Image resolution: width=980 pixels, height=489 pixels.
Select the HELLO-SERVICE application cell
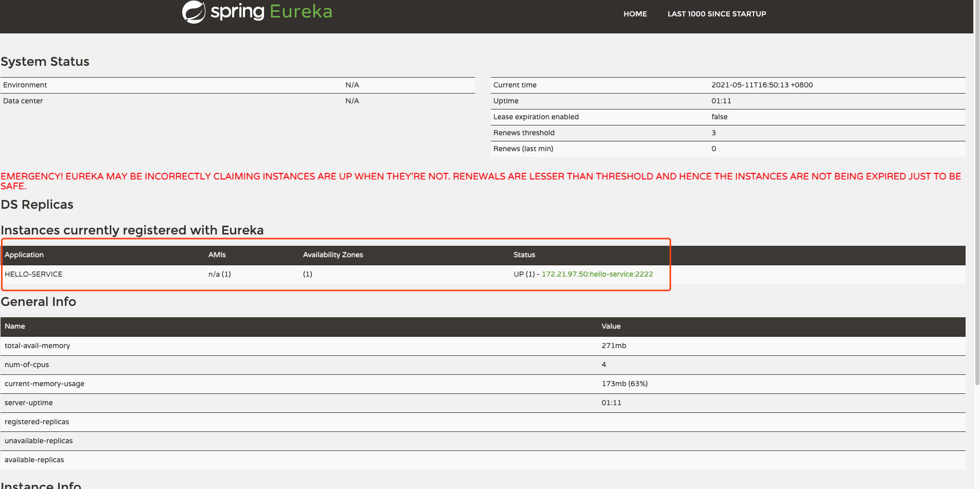pyautogui.click(x=33, y=274)
